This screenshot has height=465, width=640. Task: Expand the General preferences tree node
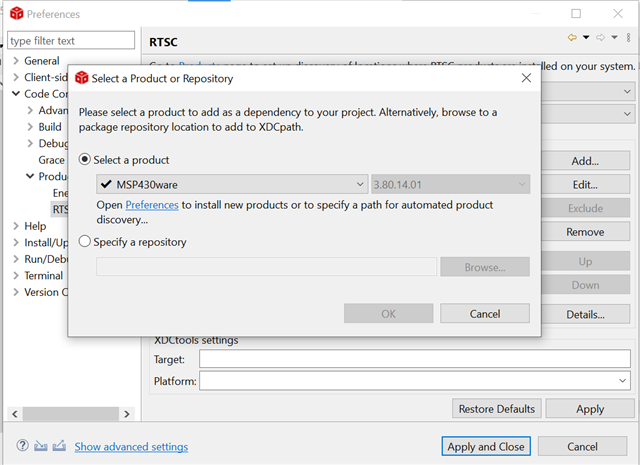15,61
